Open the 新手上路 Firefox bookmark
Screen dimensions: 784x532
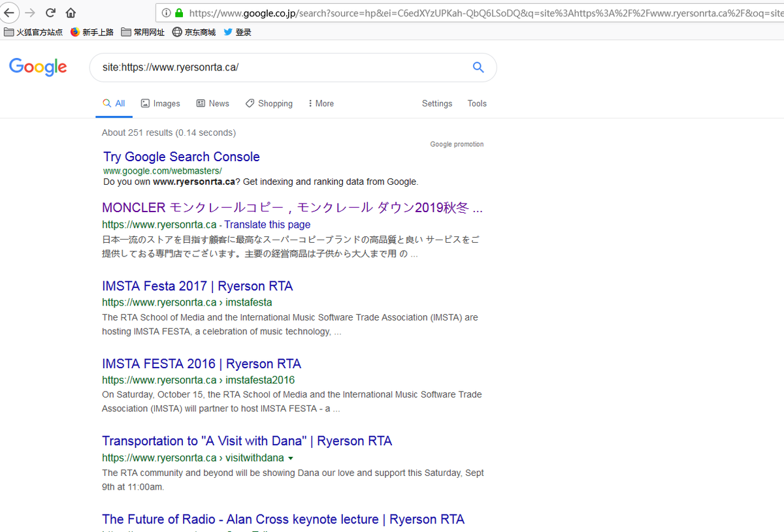click(x=91, y=32)
